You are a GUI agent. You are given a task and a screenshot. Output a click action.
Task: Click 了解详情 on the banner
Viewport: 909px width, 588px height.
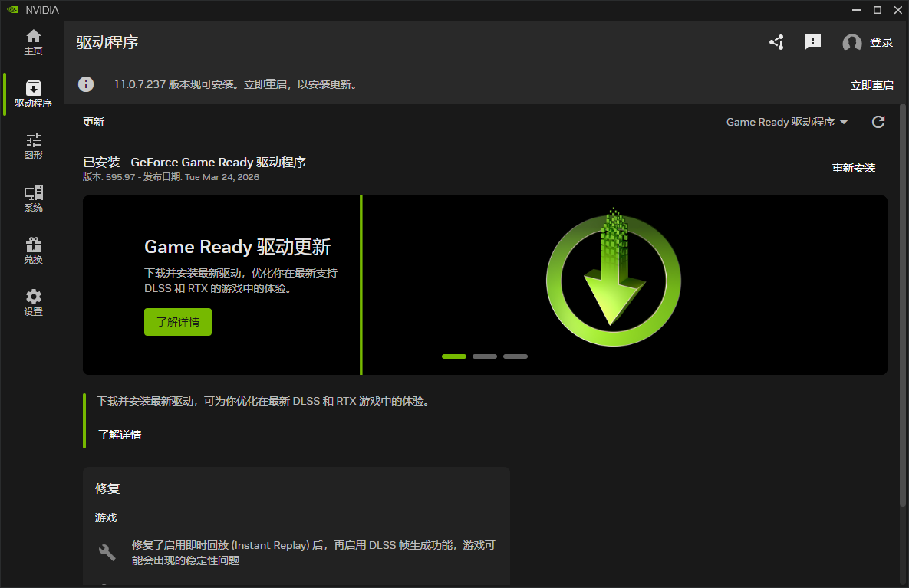click(x=177, y=321)
